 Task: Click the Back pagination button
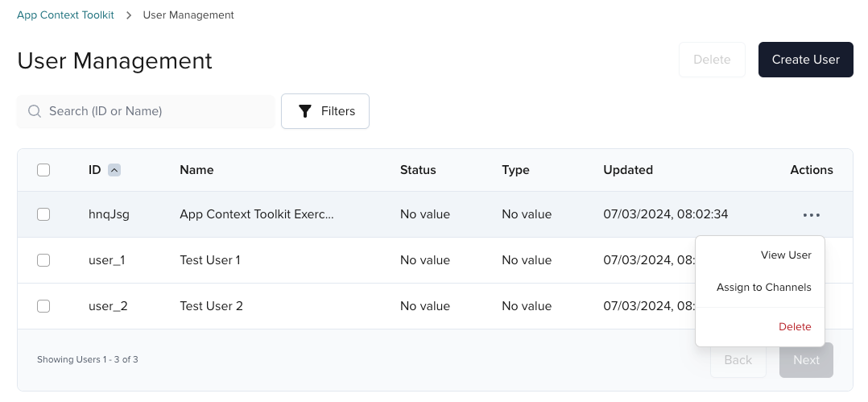tap(738, 360)
